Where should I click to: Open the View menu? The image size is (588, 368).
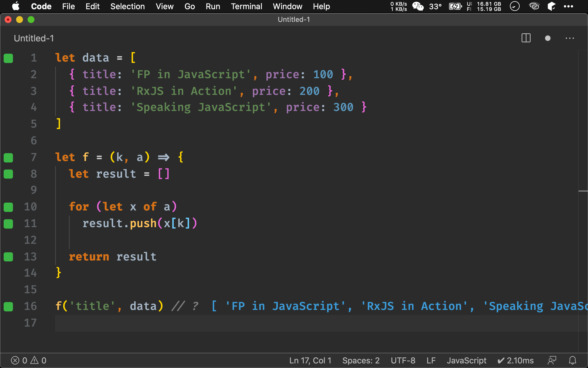coord(165,6)
